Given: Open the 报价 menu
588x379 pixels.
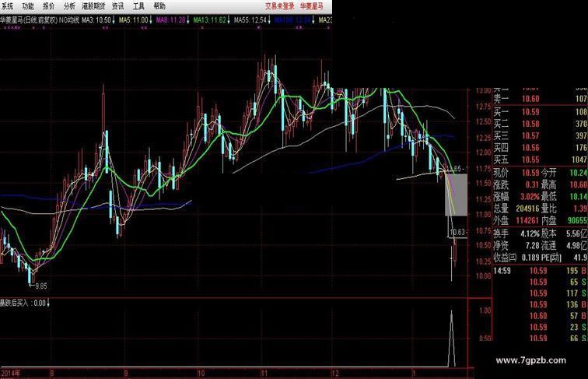Looking at the screenshot, I should [49, 6].
